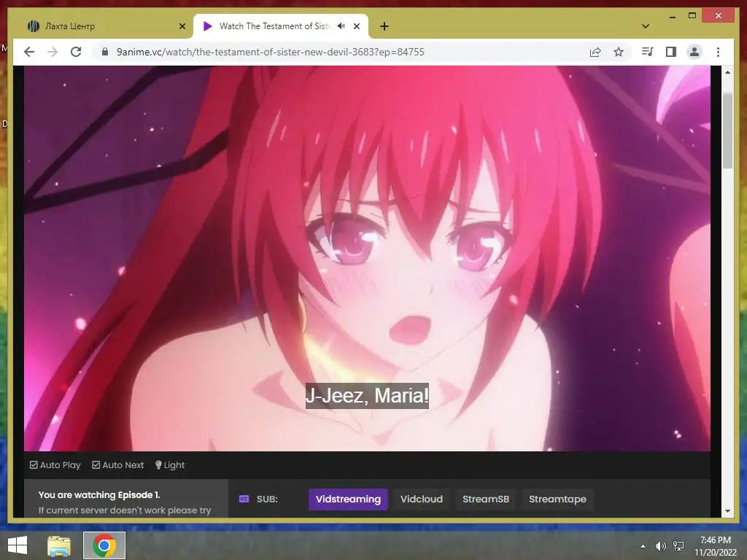Click the Chrome taskbar icon
Screen dimensions: 747x560
pos(104,545)
